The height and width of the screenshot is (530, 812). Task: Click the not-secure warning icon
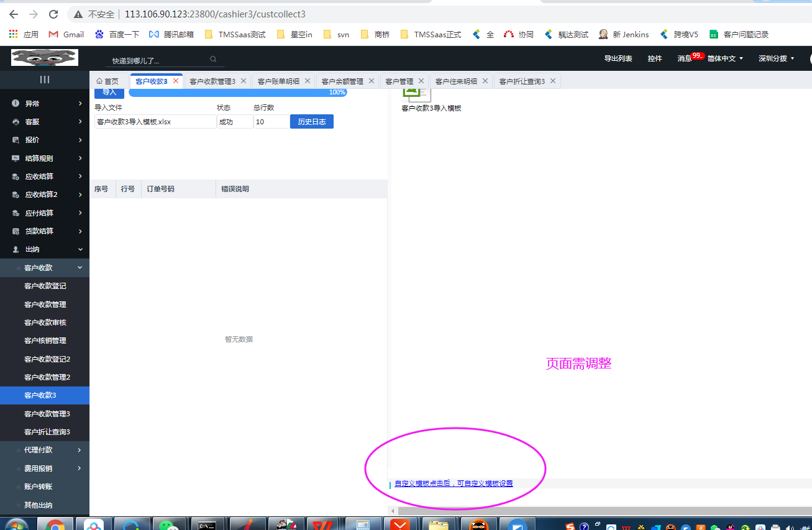click(78, 14)
